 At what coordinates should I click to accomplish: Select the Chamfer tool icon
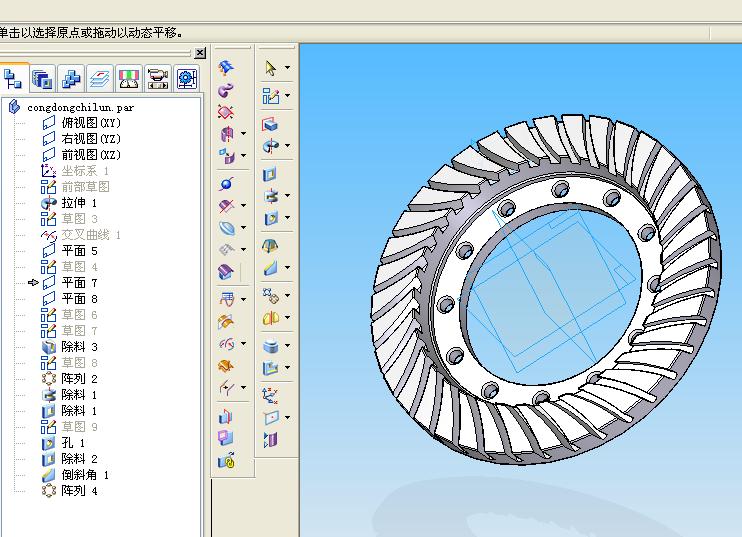(x=271, y=268)
